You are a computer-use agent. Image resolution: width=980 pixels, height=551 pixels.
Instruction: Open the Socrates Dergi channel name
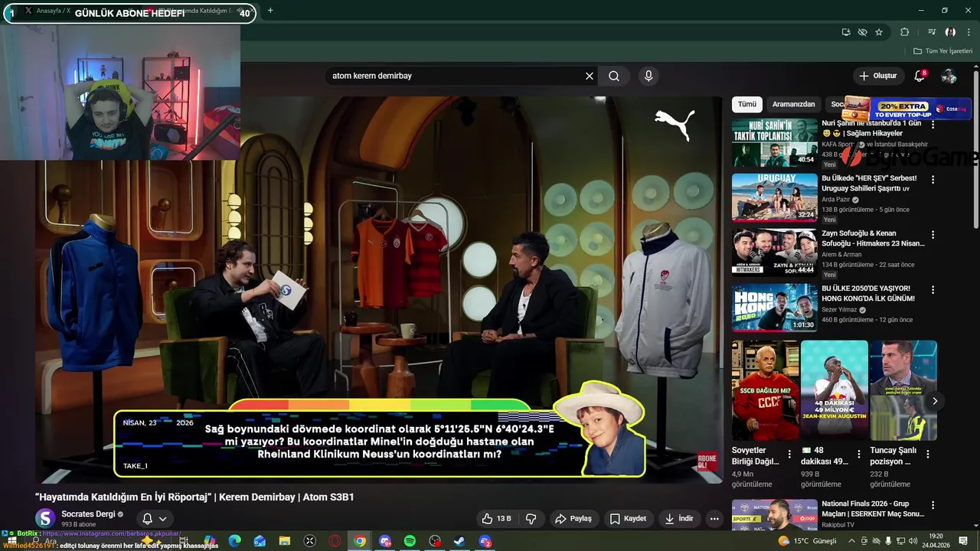coord(88,514)
